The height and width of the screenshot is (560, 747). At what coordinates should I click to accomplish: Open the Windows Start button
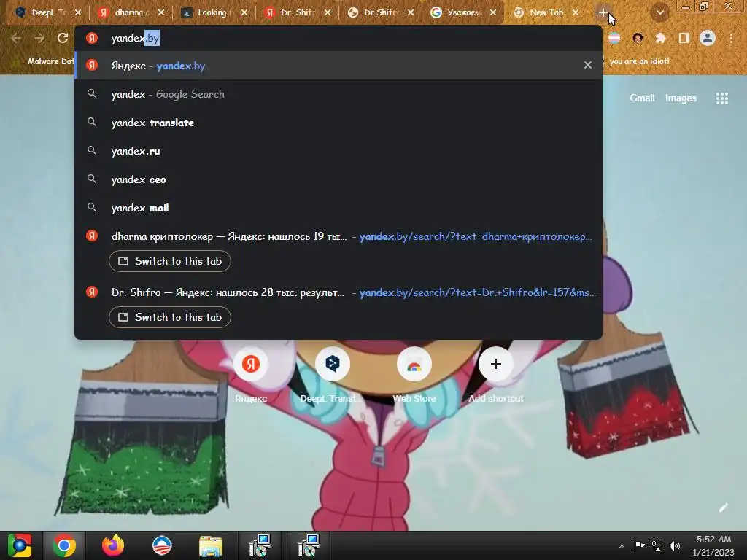coord(19,545)
